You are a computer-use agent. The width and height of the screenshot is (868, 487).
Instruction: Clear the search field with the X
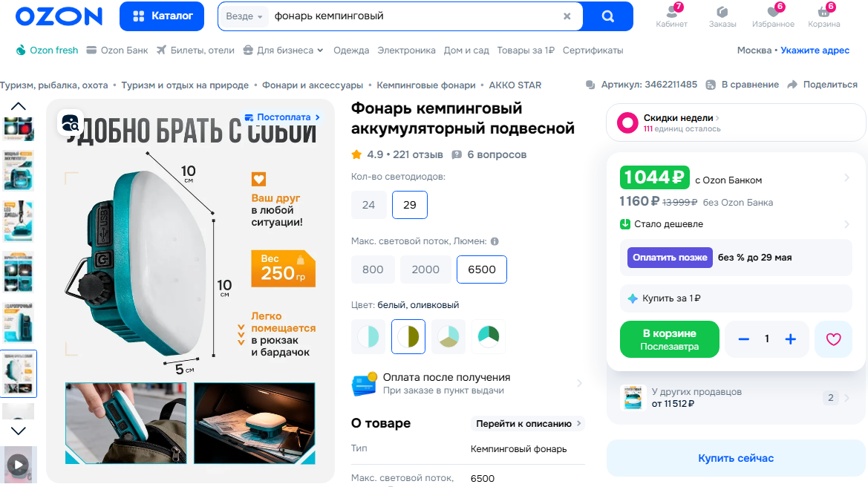[x=567, y=16]
